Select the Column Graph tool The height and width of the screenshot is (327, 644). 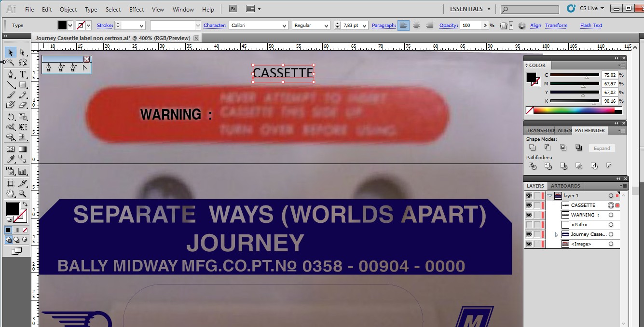point(23,171)
